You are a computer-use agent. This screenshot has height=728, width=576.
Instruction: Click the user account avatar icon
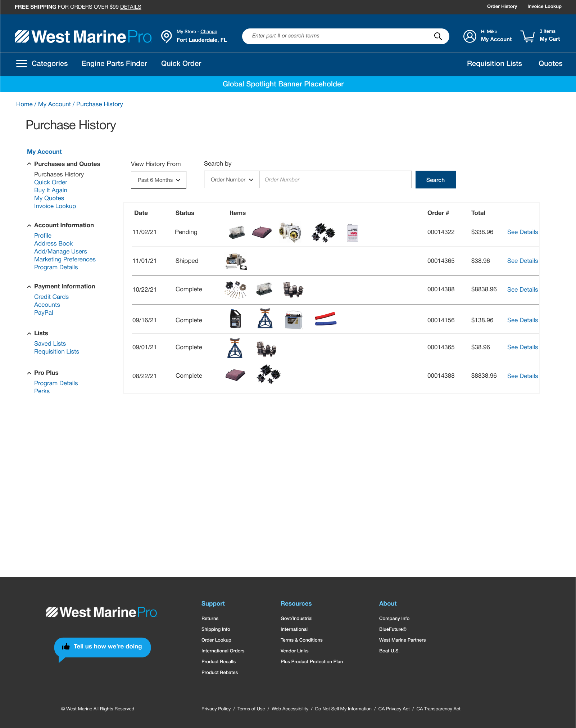point(470,36)
